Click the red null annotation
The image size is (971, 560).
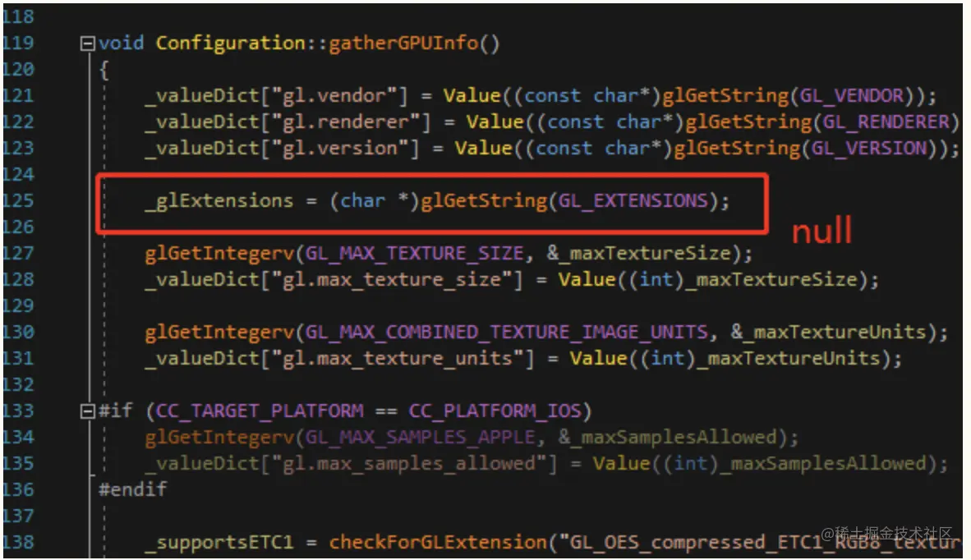821,231
